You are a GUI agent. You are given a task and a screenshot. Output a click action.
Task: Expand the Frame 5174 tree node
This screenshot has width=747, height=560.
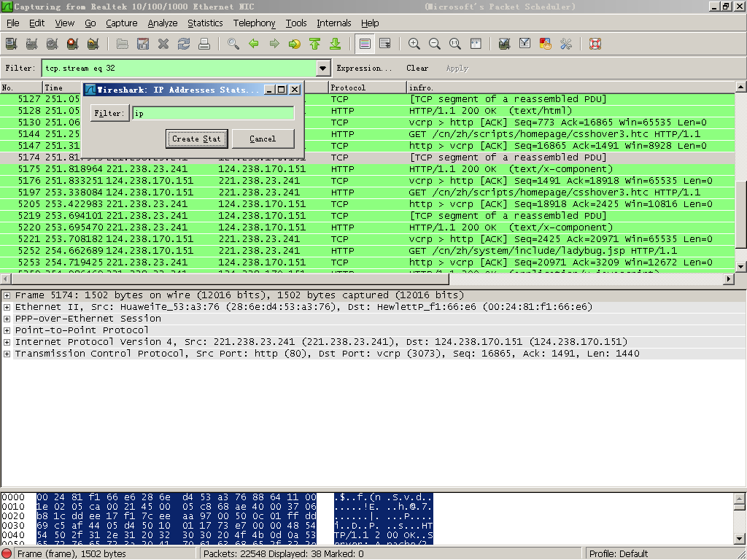coord(7,295)
